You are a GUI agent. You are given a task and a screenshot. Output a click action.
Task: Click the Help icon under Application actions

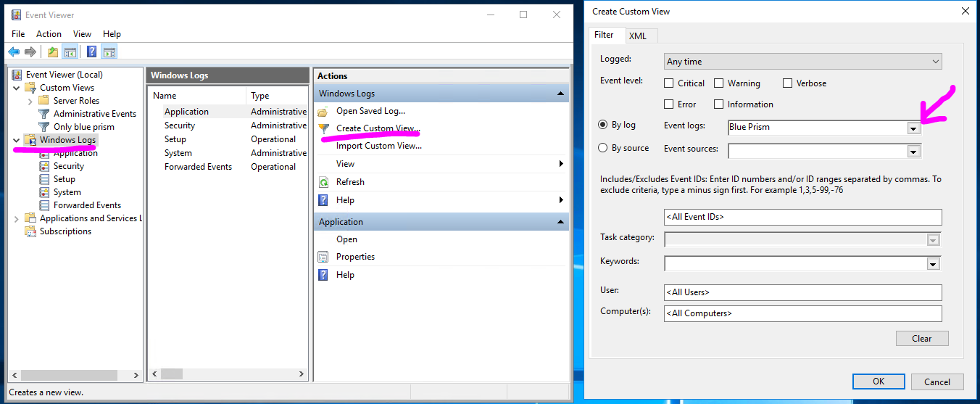pyautogui.click(x=324, y=275)
